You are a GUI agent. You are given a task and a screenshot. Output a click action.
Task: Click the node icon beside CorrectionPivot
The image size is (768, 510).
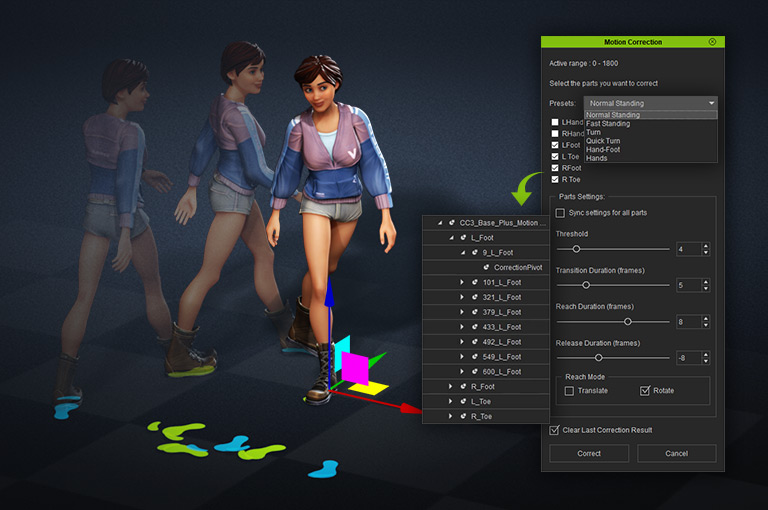coord(487,267)
